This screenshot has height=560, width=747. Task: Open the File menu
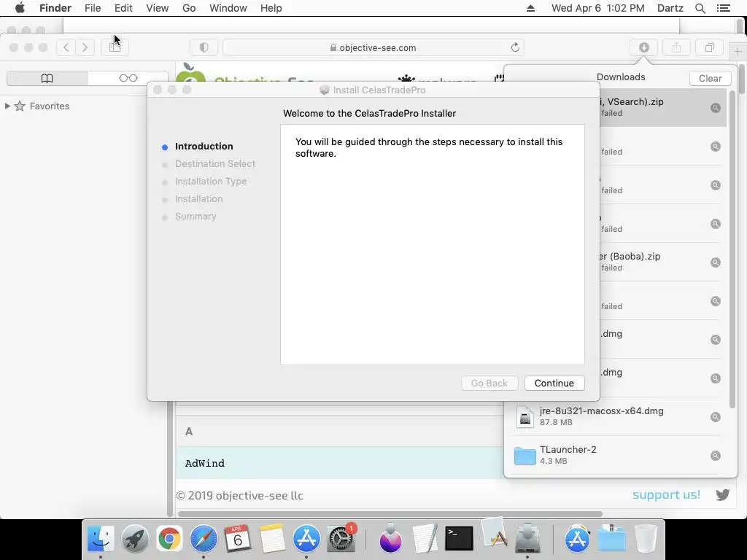coord(93,8)
